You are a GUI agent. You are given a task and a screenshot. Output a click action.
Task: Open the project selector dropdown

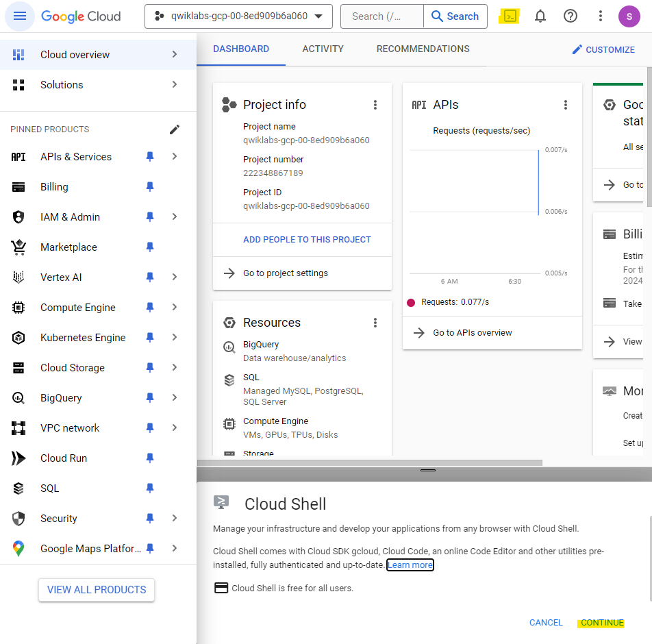click(238, 16)
